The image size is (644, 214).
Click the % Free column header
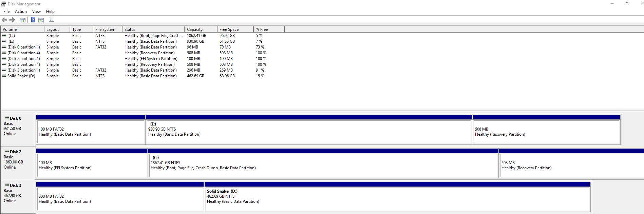tap(269, 30)
